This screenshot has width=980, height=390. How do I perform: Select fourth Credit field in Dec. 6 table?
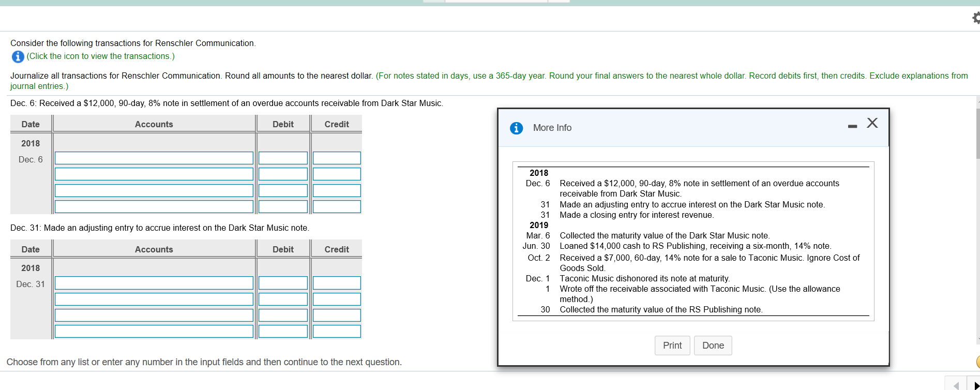[337, 206]
